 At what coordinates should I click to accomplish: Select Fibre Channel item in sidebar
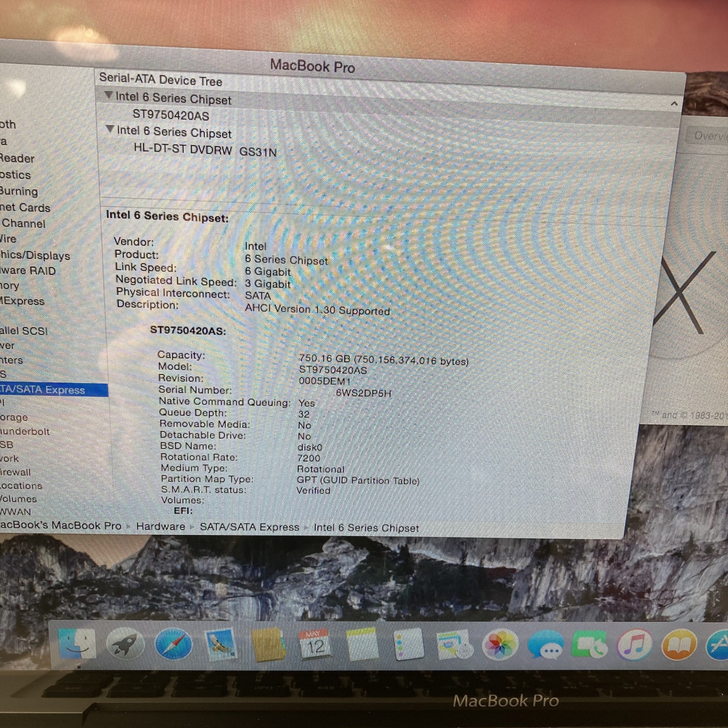click(x=23, y=223)
